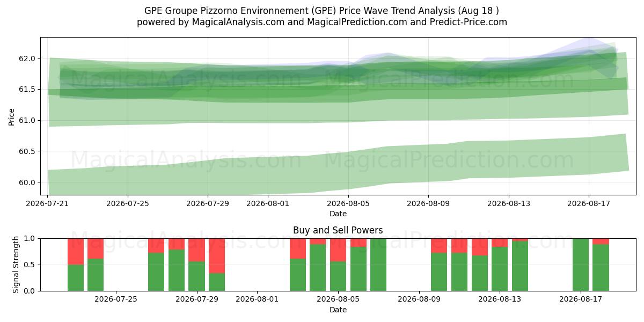Click 2026-08-05 on the price chart axis
Image resolution: width=644 pixels, height=322 pixels.
pyautogui.click(x=348, y=203)
